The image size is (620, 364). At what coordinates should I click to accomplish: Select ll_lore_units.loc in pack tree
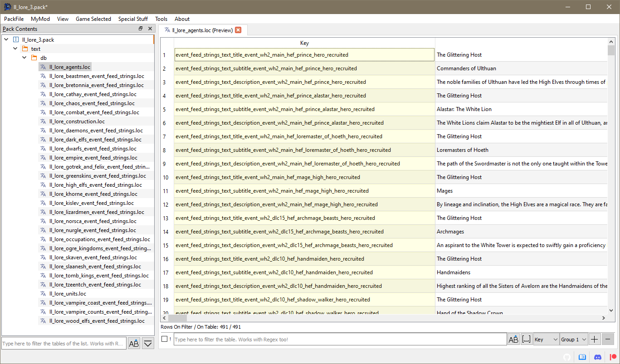[x=68, y=294]
